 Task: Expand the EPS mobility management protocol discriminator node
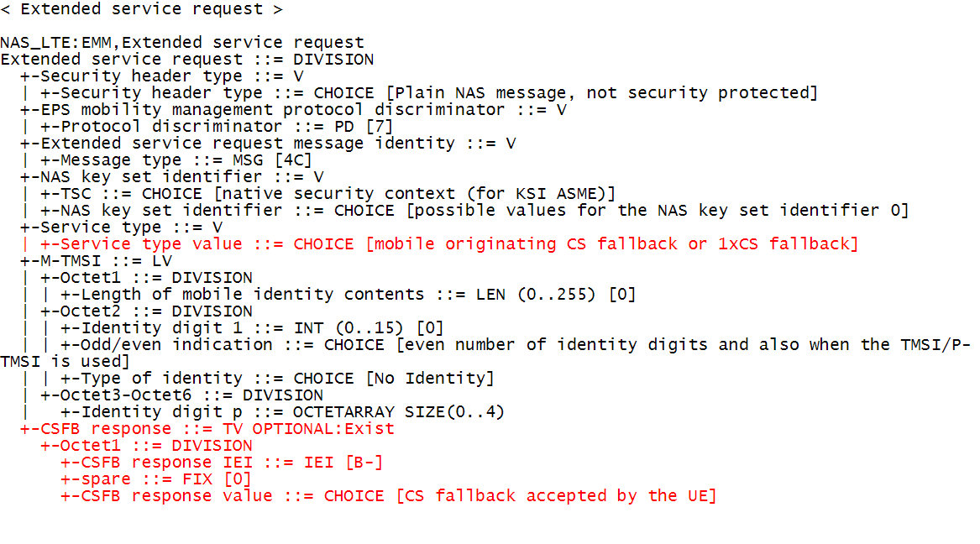293,110
